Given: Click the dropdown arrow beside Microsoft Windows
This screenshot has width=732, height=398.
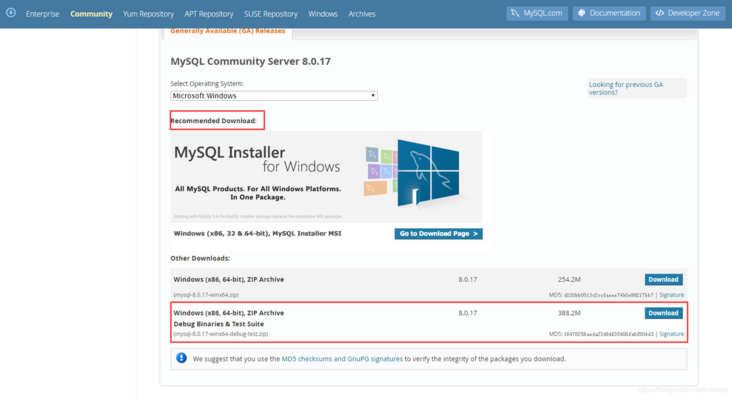Looking at the screenshot, I should tap(373, 96).
